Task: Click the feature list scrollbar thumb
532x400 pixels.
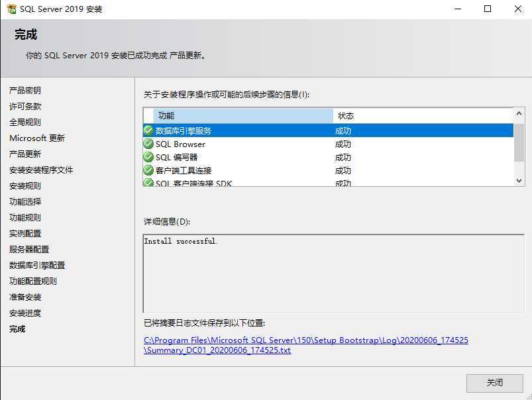Action: coord(519,142)
